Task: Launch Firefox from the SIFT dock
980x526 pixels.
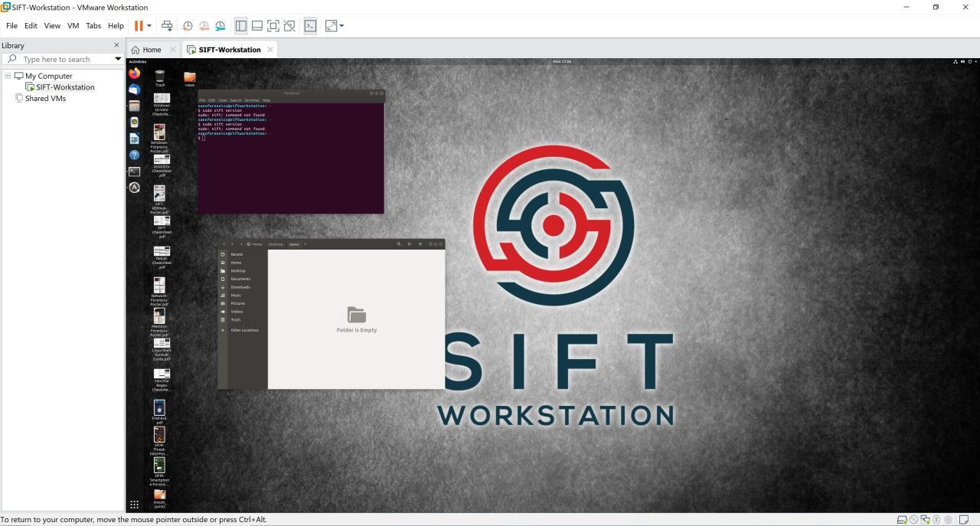Action: [x=134, y=74]
